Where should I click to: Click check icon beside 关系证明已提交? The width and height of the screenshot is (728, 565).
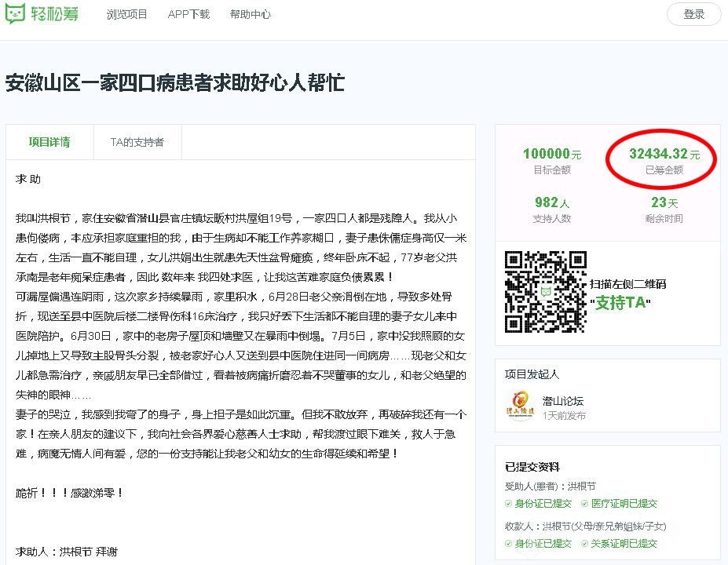[x=584, y=543]
